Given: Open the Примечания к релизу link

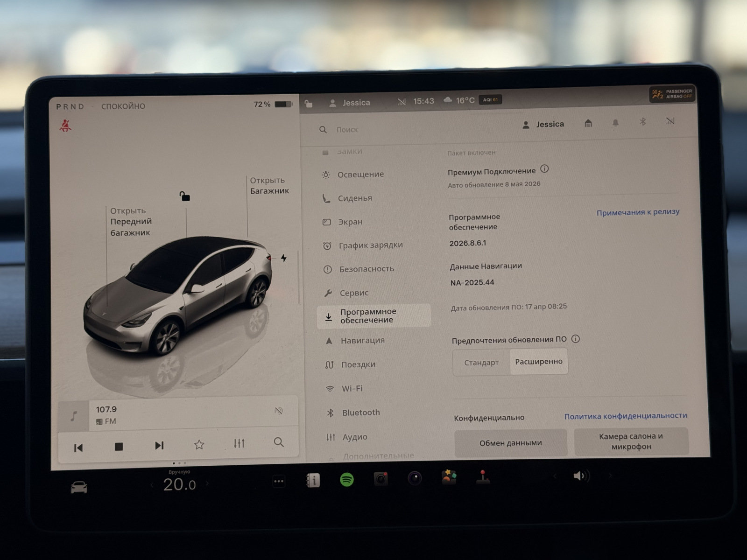Looking at the screenshot, I should pos(638,212).
